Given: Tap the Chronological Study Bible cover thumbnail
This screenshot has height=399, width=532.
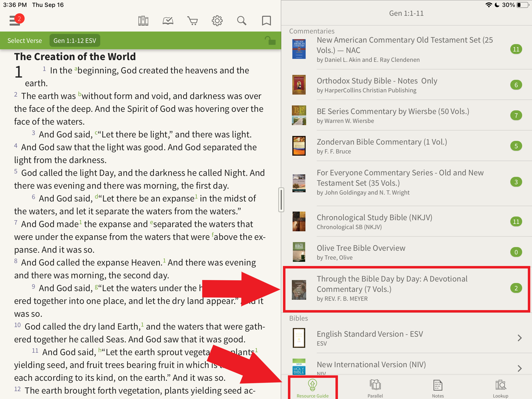Looking at the screenshot, I should click(299, 221).
